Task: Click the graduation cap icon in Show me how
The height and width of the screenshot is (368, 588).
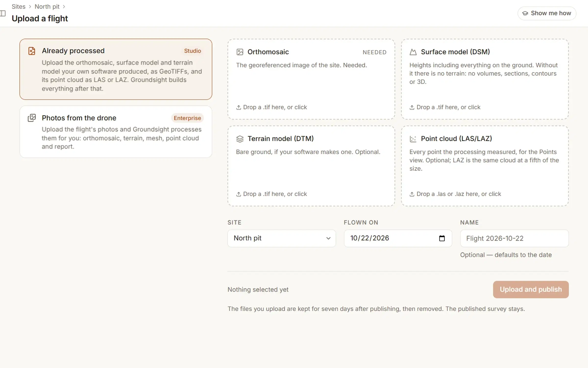Action: pyautogui.click(x=525, y=13)
